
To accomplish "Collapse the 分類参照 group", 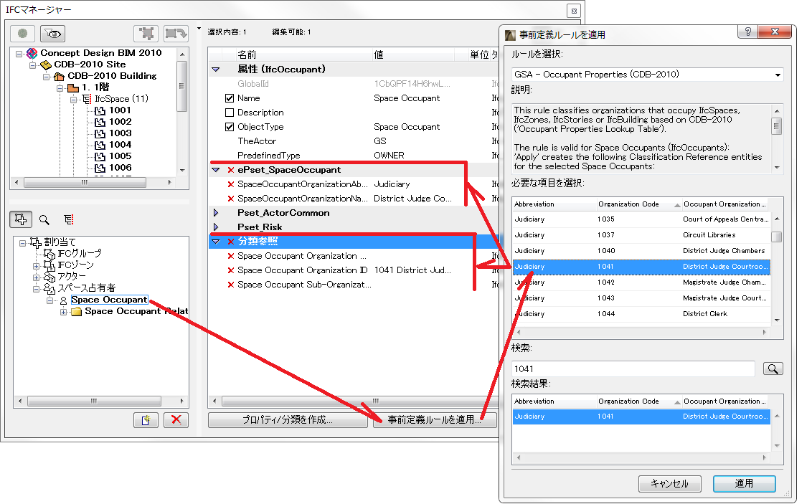I will (x=216, y=242).
